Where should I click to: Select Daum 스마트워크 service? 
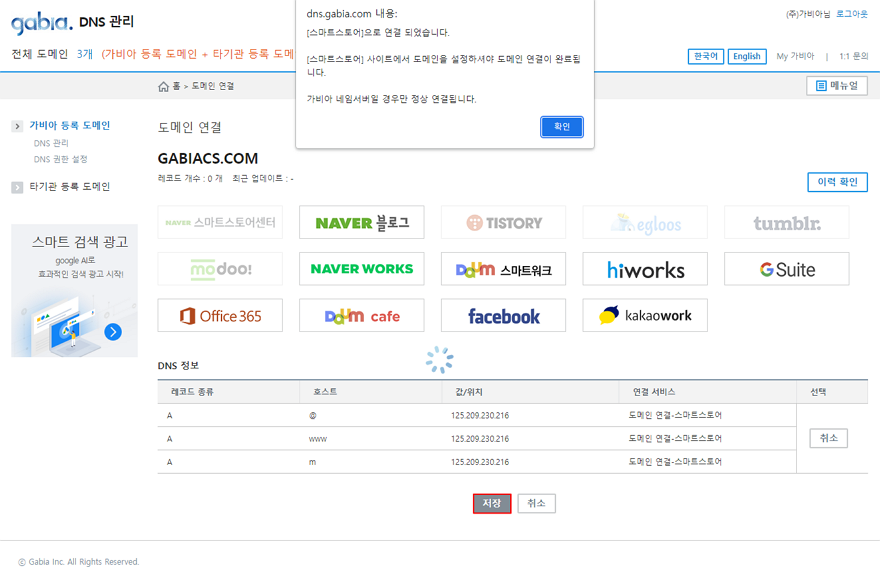click(503, 269)
